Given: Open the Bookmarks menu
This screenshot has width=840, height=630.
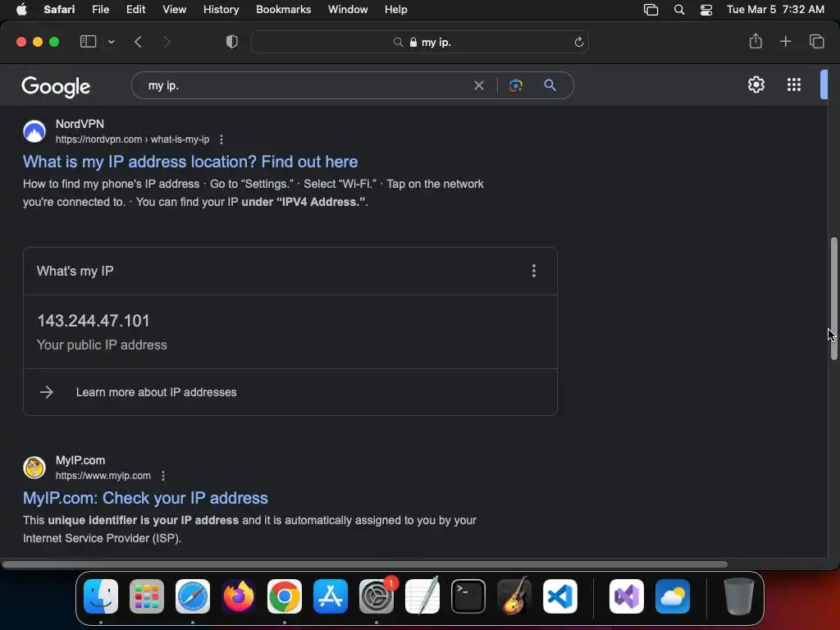Looking at the screenshot, I should tap(283, 10).
